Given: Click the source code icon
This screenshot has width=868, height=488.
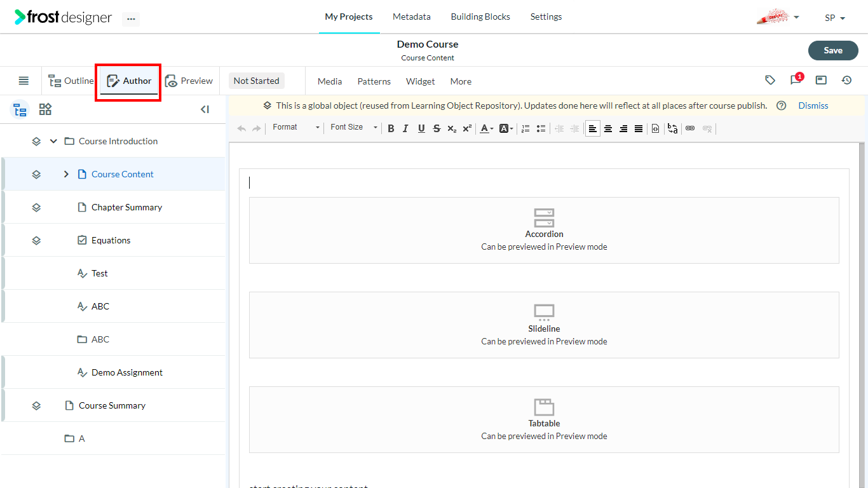Looking at the screenshot, I should pyautogui.click(x=656, y=128).
